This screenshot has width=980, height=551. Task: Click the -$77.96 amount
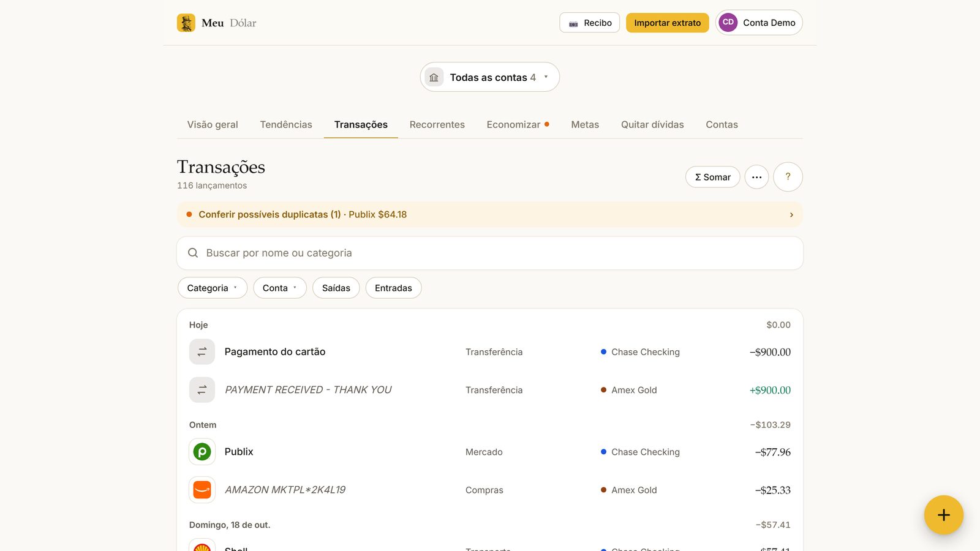[x=772, y=452]
